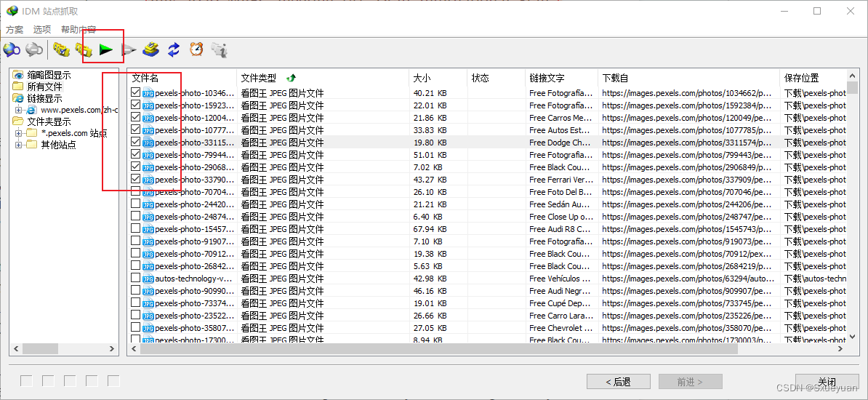The height and width of the screenshot is (400, 868).
Task: Expand the 其他站点 folder node
Action: [x=19, y=145]
